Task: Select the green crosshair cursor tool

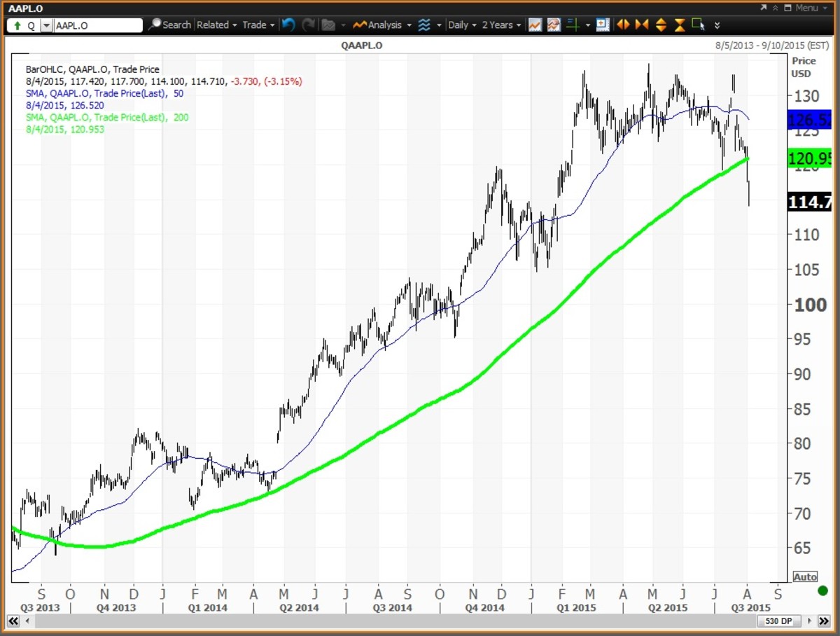Action: (x=573, y=25)
